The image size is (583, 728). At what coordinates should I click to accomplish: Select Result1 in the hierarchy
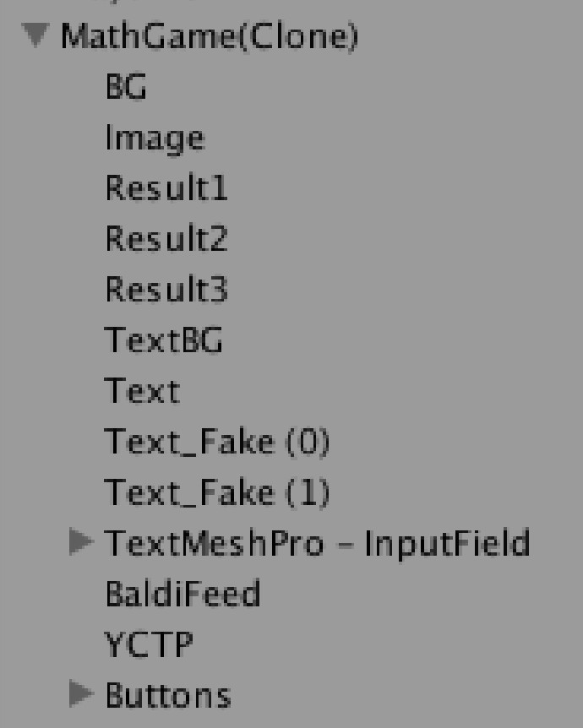pos(166,189)
